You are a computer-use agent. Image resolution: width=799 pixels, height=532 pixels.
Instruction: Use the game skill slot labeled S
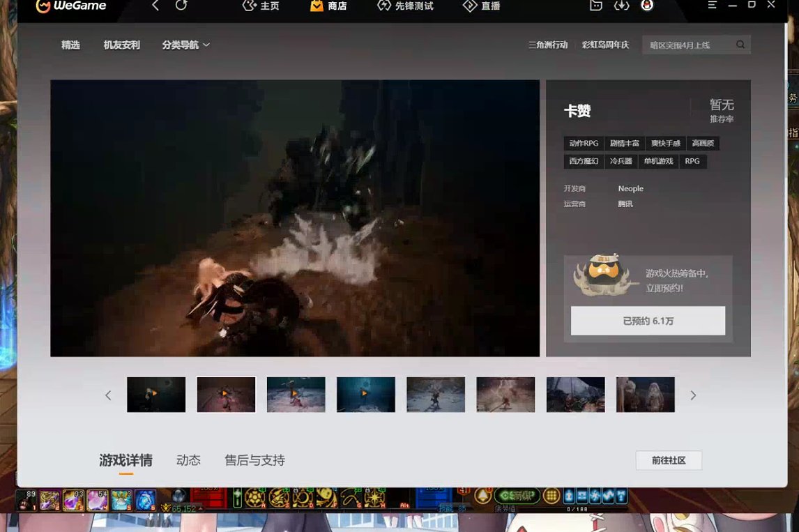coord(278,498)
